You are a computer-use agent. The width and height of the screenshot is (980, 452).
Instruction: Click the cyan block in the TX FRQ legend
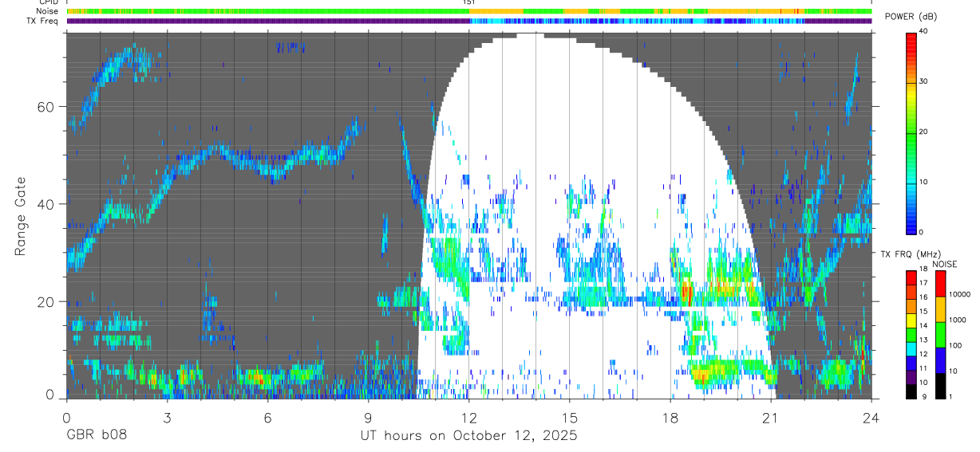911,348
